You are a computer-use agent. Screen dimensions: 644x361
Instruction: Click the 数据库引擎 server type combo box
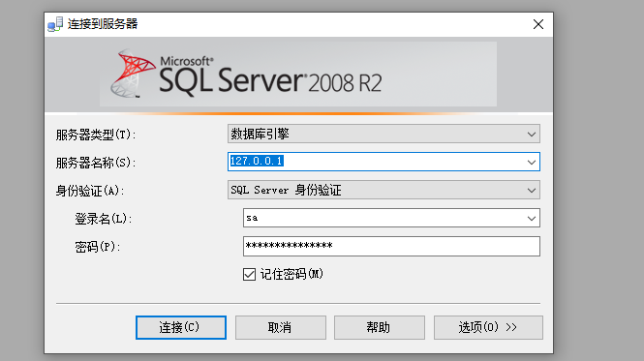click(383, 134)
